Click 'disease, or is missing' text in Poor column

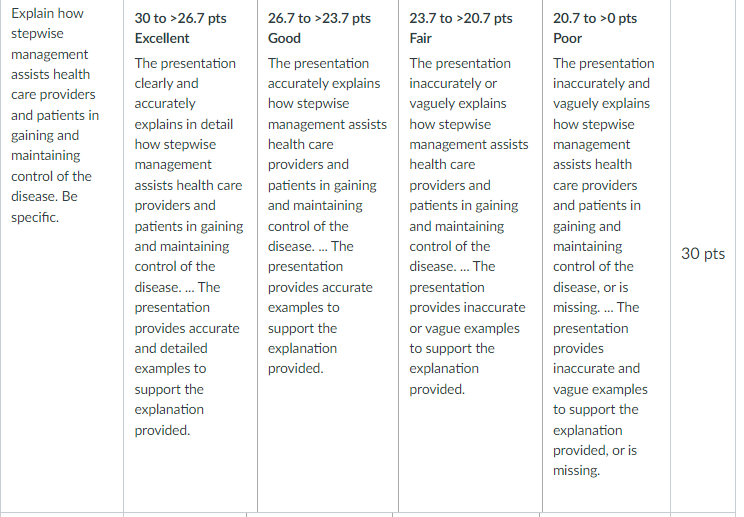tap(591, 297)
